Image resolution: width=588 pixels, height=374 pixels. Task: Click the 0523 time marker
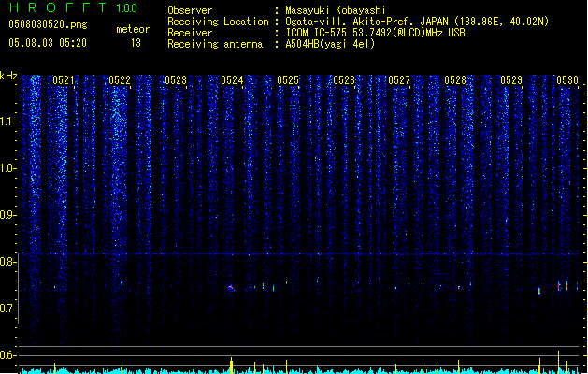click(x=176, y=80)
